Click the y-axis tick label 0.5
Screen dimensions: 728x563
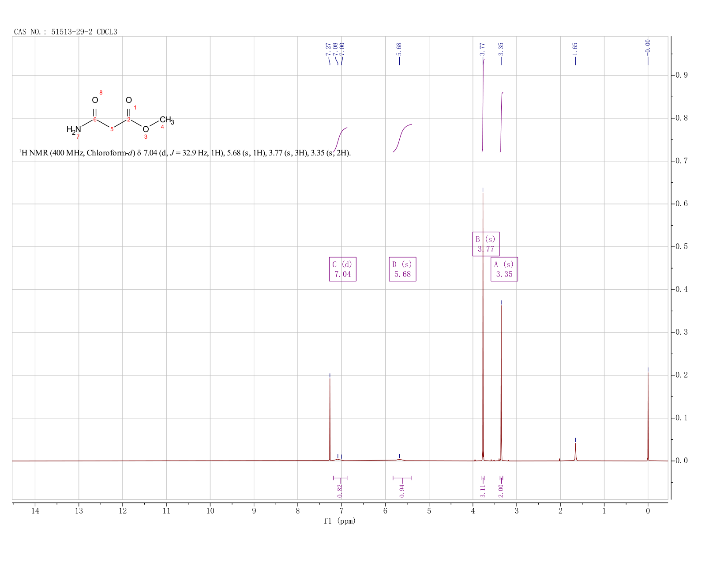click(x=681, y=246)
